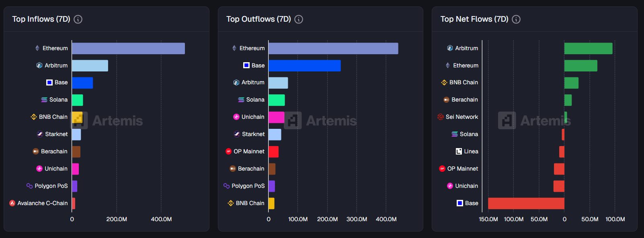Select the red Base bar in Top Net Flows
Screen dimensions: 644x238
click(526, 203)
